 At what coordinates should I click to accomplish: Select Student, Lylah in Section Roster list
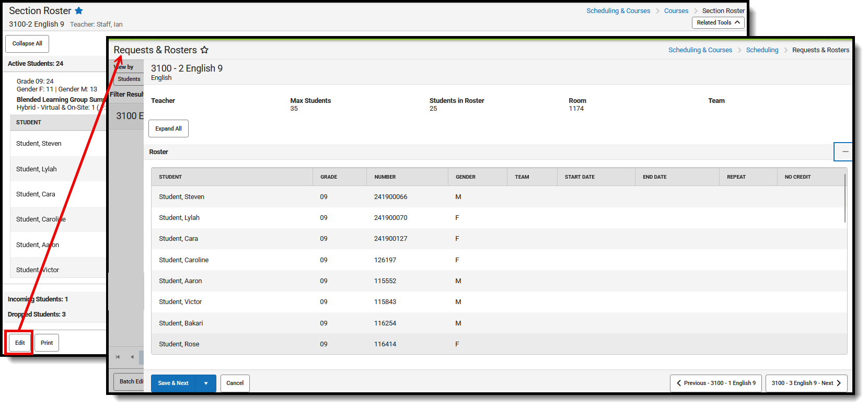tap(36, 169)
